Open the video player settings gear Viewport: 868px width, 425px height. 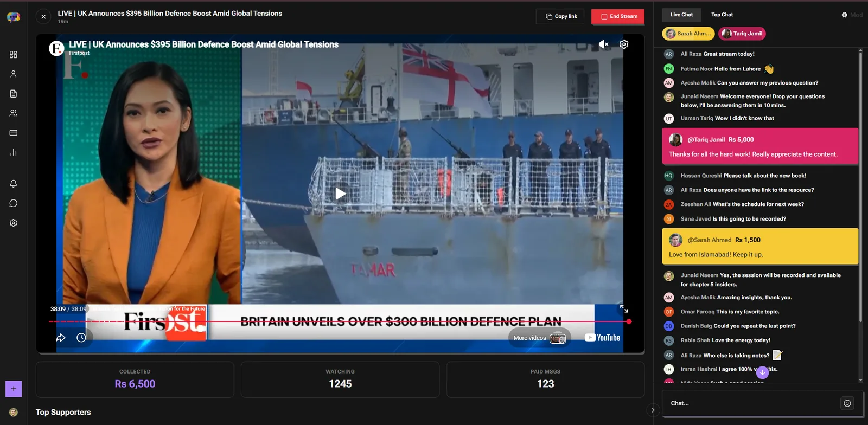(x=624, y=44)
